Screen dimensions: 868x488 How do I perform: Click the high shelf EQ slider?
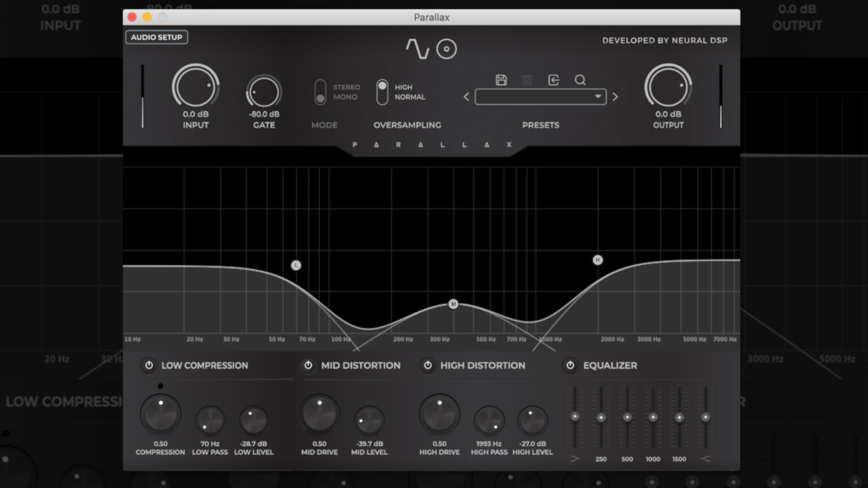pos(705,417)
